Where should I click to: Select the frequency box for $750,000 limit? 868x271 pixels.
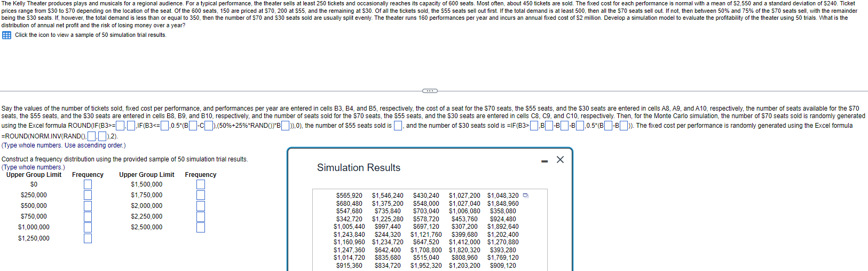(88, 216)
